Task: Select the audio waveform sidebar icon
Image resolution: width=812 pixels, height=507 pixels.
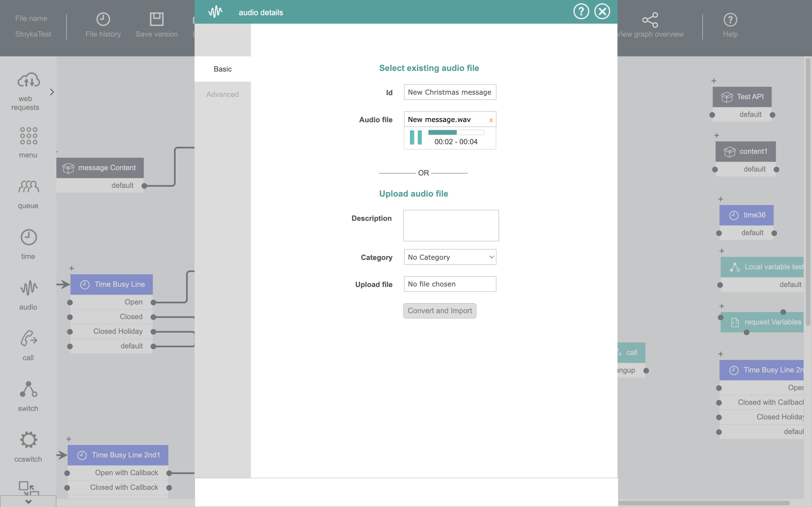Action: [x=28, y=288]
